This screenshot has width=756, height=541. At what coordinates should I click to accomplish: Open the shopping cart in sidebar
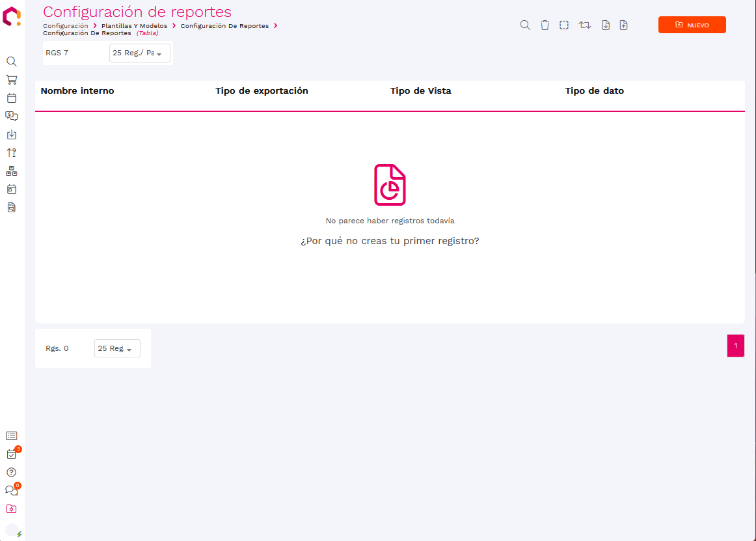11,79
